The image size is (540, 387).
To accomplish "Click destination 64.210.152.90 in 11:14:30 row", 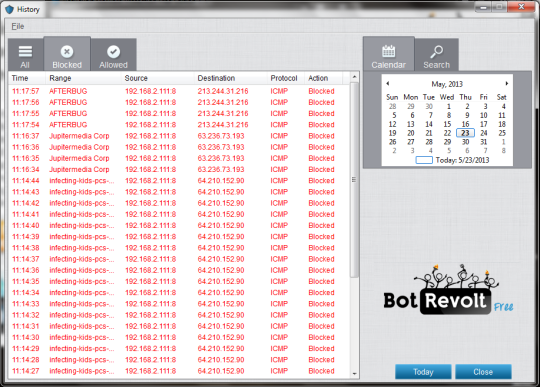I will (x=221, y=337).
